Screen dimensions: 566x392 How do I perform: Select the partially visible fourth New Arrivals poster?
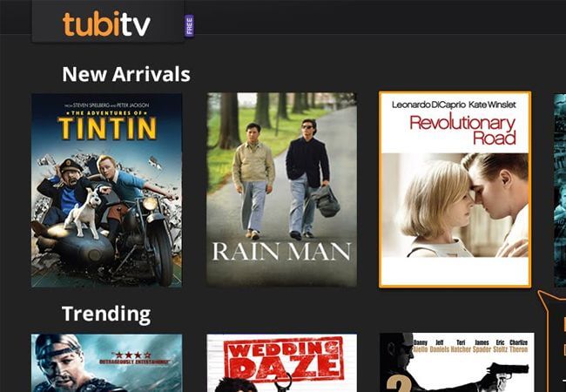tap(560, 190)
